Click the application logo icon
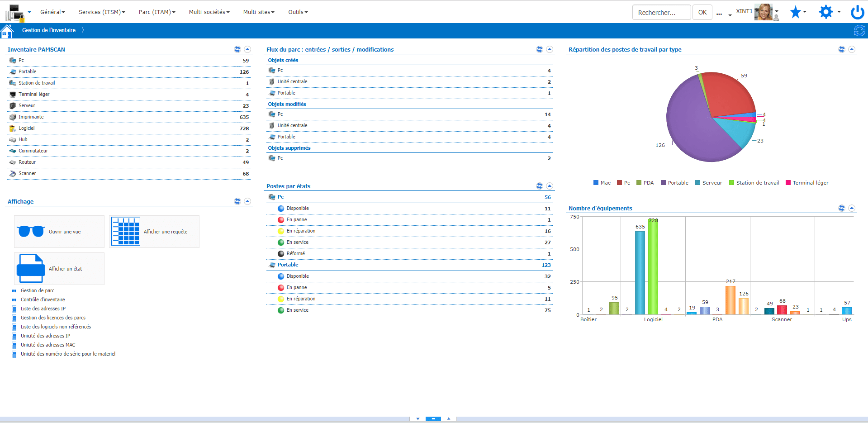The height and width of the screenshot is (423, 868). pyautogui.click(x=14, y=13)
